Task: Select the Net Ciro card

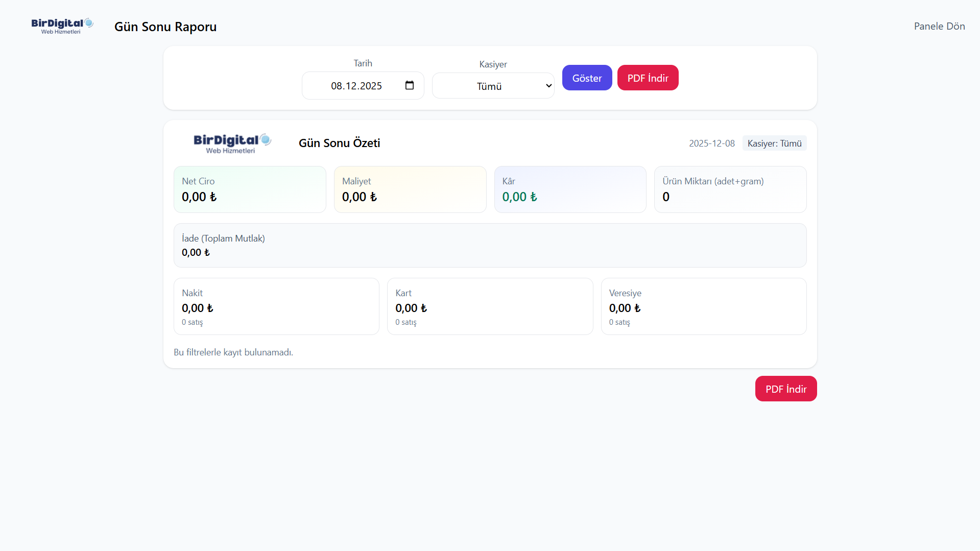Action: click(250, 189)
